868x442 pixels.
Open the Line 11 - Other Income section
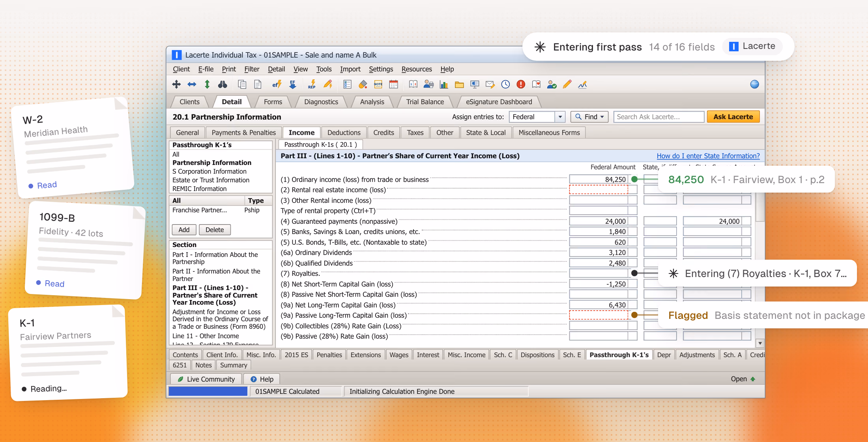pos(206,336)
